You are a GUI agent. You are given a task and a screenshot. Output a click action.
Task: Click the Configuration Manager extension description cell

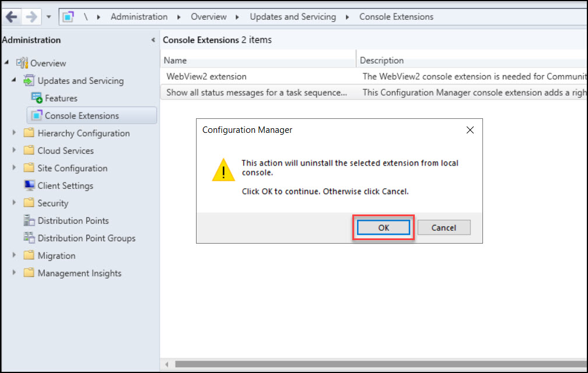474,93
